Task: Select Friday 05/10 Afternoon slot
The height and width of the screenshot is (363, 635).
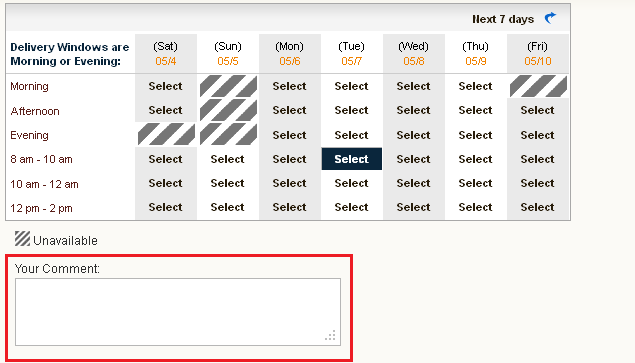Action: point(537,110)
